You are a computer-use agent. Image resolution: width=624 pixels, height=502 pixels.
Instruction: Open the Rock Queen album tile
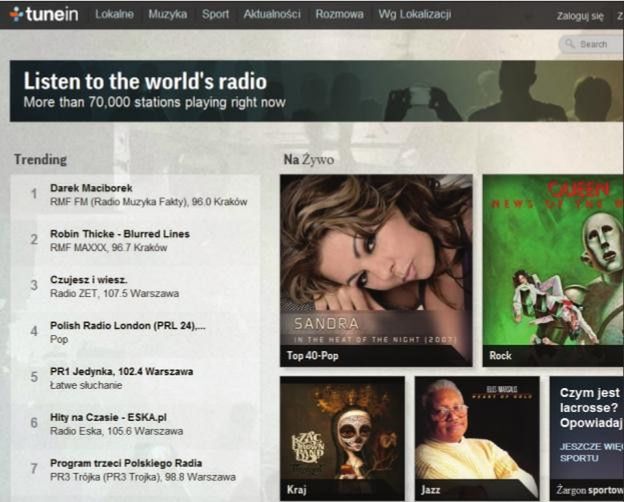click(x=553, y=270)
